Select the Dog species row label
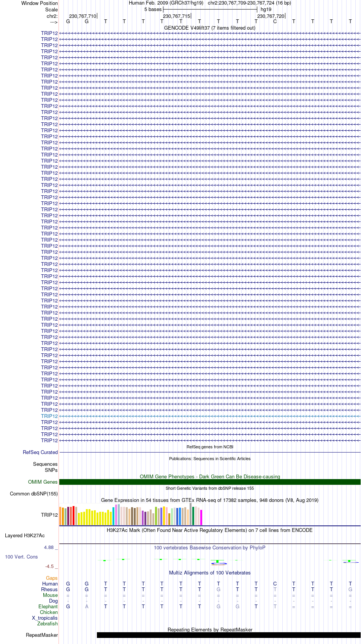This screenshot has width=361, height=644. [x=53, y=601]
